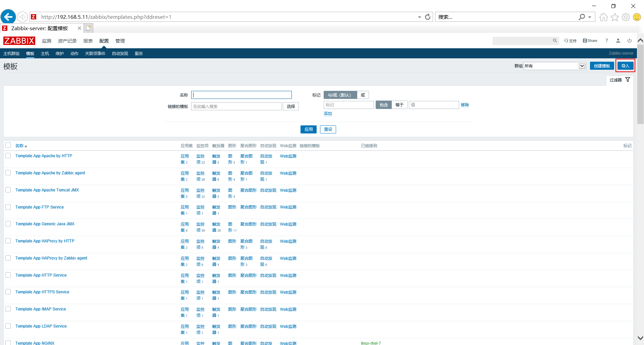The height and width of the screenshot is (345, 644).
Task: Click the ZABBIX logo
Action: coord(19,41)
